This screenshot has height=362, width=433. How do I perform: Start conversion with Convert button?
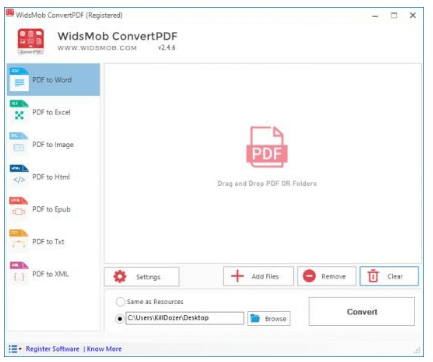pyautogui.click(x=362, y=312)
